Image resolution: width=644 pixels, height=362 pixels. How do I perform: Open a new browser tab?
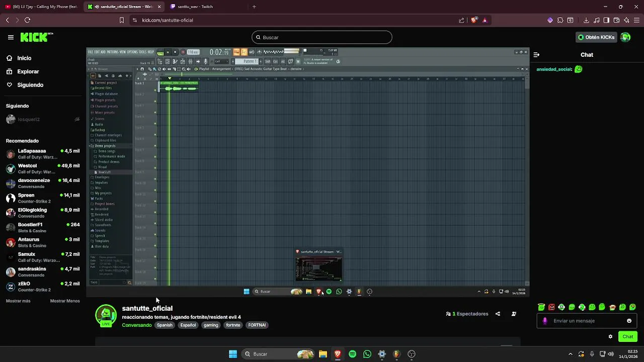(x=254, y=7)
